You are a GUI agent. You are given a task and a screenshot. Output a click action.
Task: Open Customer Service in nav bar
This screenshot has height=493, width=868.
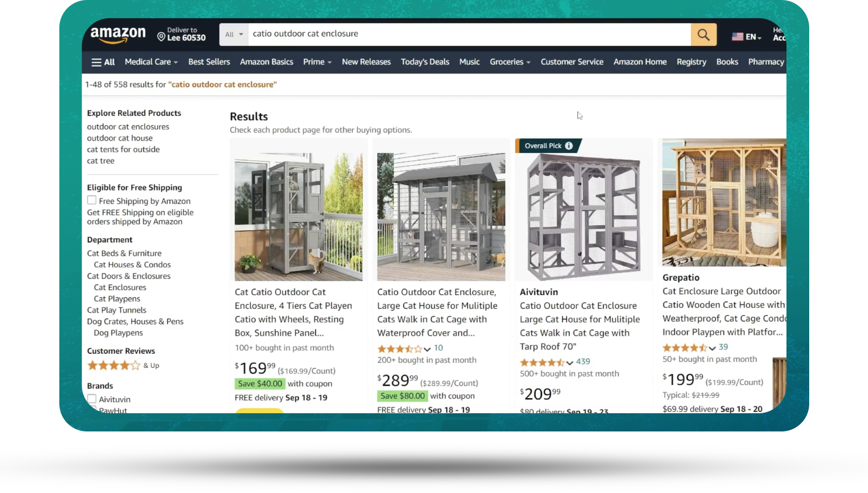572,62
